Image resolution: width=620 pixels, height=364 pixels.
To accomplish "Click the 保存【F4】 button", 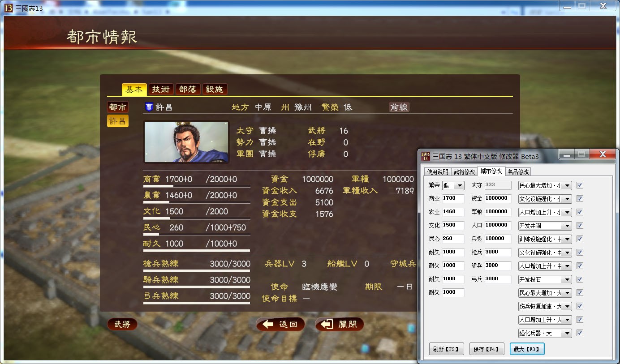I will (x=487, y=349).
